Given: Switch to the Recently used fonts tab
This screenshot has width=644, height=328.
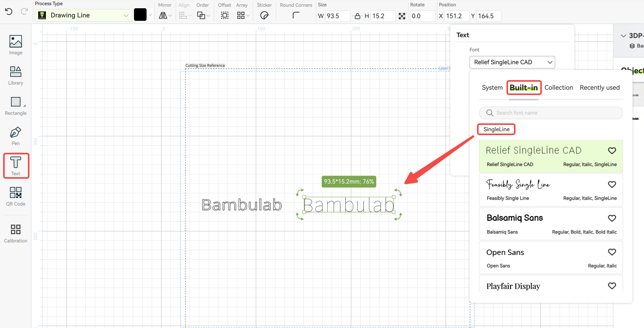Looking at the screenshot, I should click(x=600, y=88).
